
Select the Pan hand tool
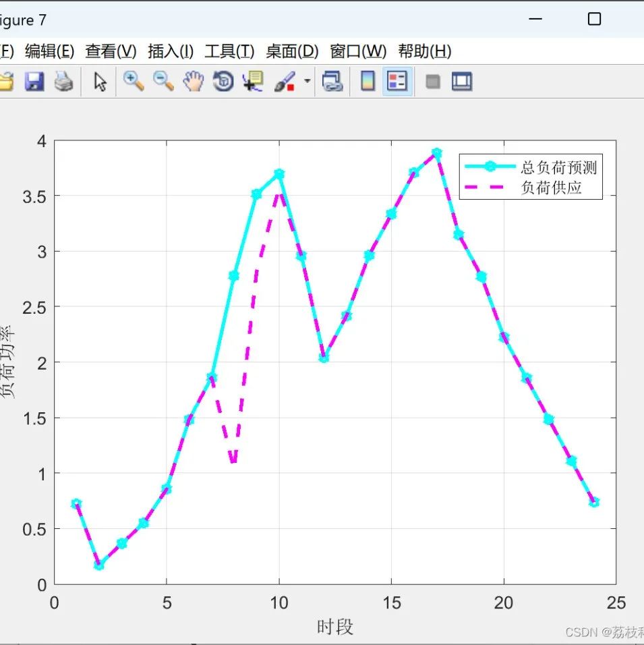(194, 81)
